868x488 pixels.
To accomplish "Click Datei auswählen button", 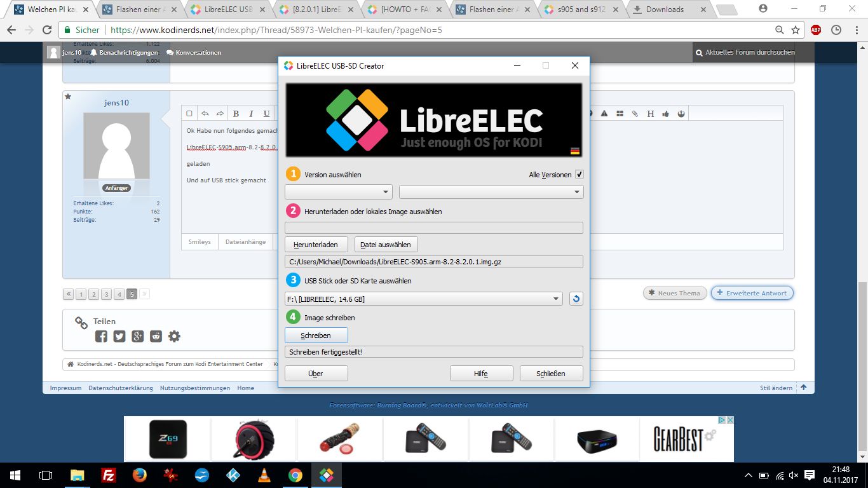I will tap(386, 245).
